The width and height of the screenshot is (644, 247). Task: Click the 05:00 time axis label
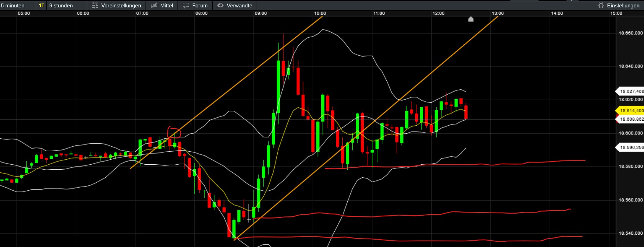coord(24,13)
